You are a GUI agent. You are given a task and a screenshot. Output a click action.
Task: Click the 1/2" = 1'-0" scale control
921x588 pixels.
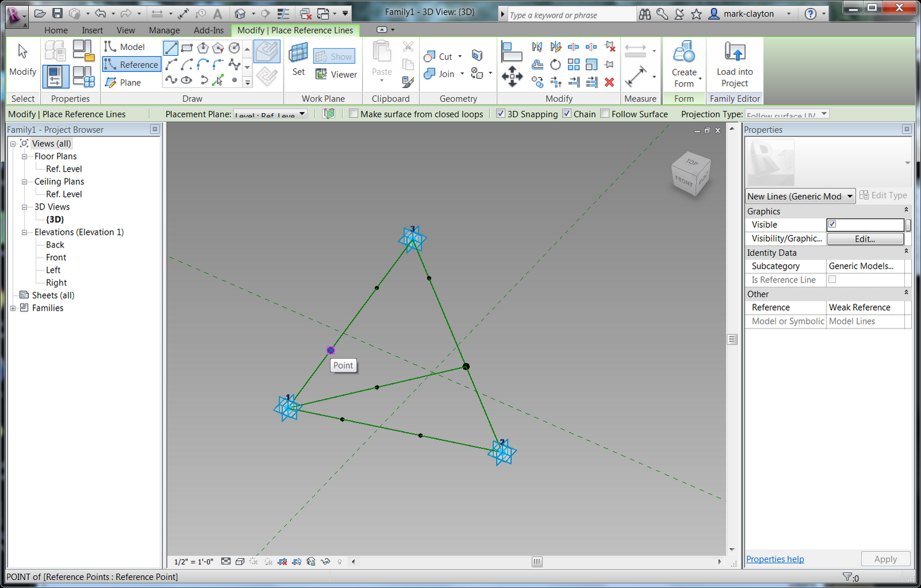pyautogui.click(x=193, y=562)
